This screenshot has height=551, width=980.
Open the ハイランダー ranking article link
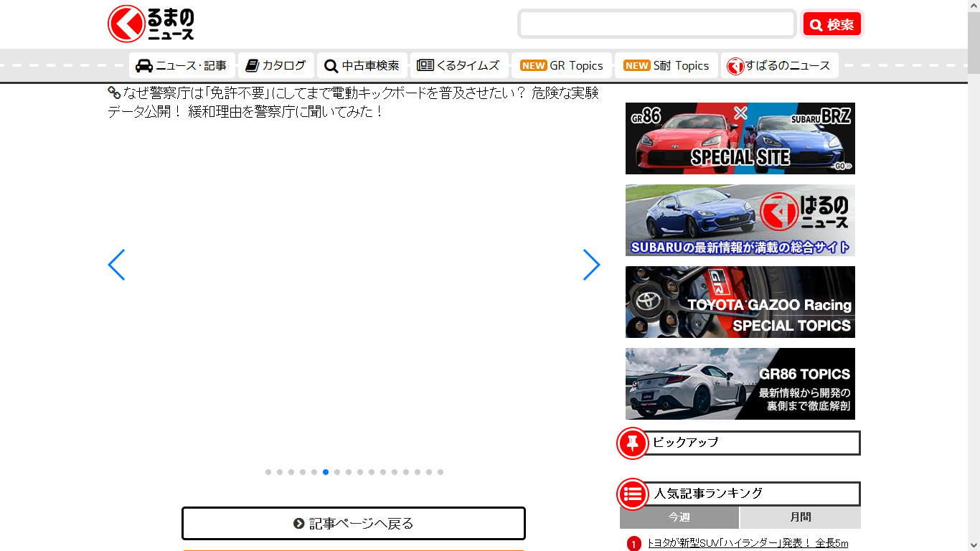coord(744,544)
